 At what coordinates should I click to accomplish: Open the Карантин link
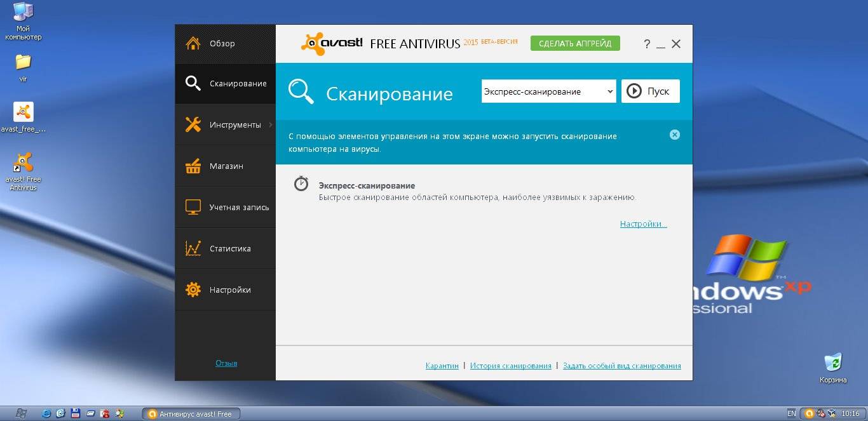pos(442,366)
